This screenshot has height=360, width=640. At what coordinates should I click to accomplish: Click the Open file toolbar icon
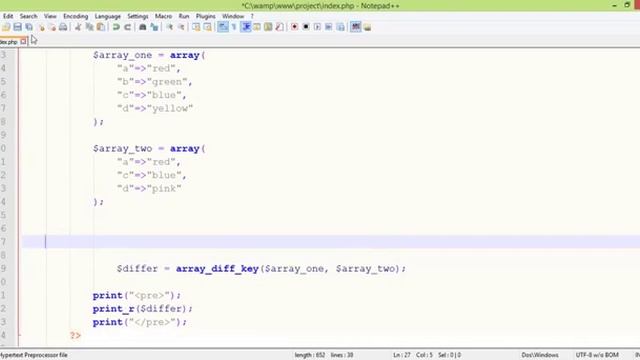pos(6,27)
